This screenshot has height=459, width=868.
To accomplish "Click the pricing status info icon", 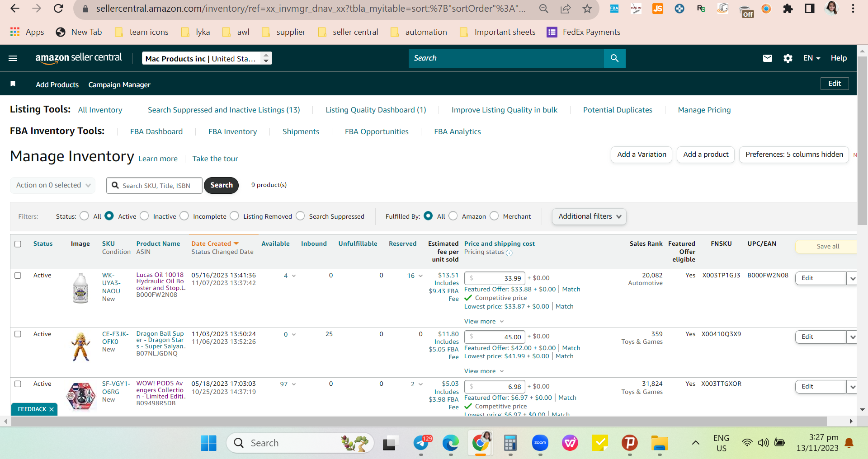I will pyautogui.click(x=509, y=253).
